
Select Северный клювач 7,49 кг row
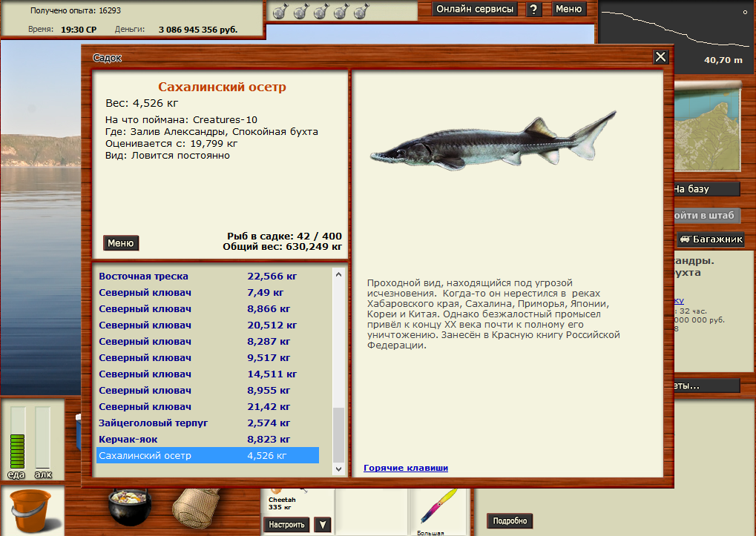click(x=207, y=293)
